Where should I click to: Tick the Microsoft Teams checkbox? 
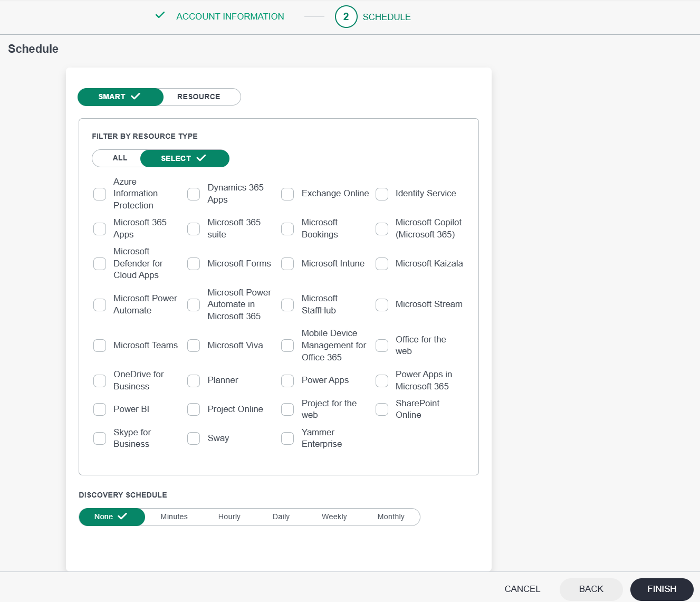click(x=100, y=346)
